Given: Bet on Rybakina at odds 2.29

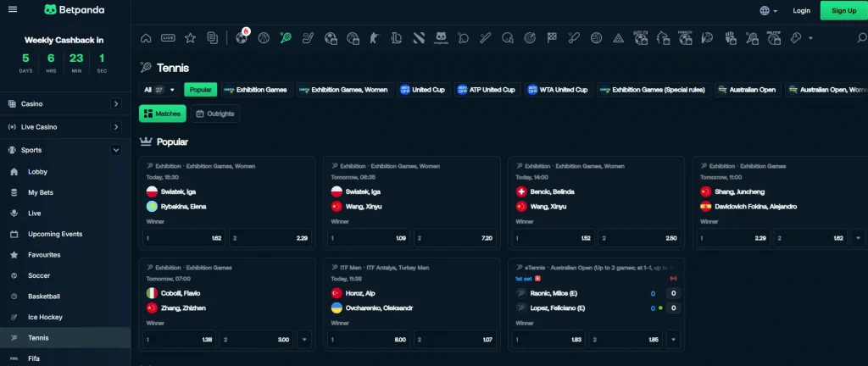Looking at the screenshot, I should pos(270,239).
